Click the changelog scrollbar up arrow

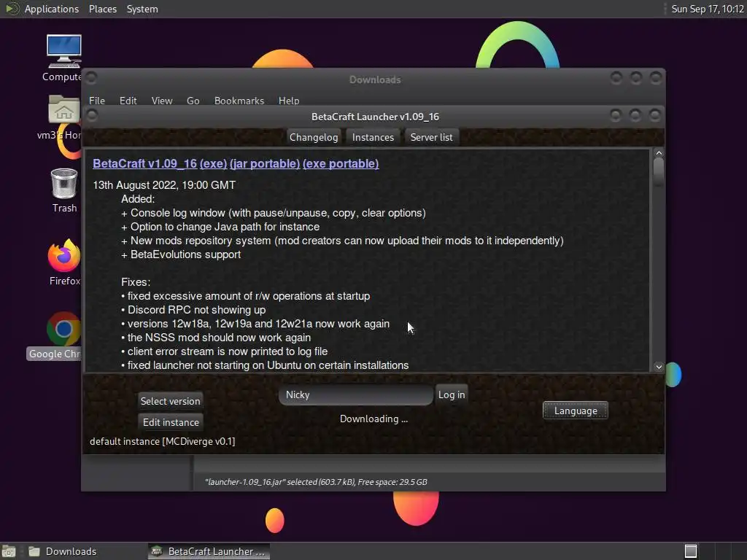pyautogui.click(x=659, y=153)
